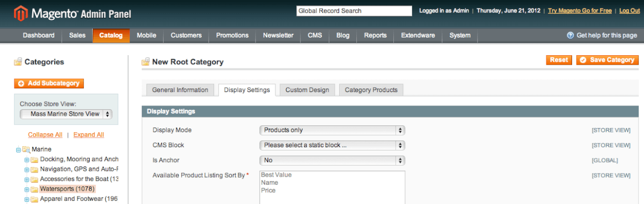Screen dimensions: 644x204
Task: Click the Add Subcategory button
Action: tap(49, 84)
